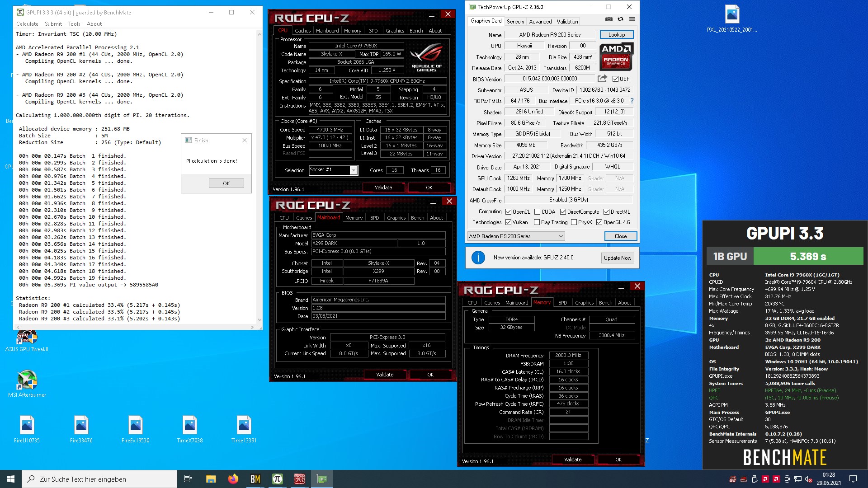Viewport: 868px width, 488px height.
Task: Click GPUPI vertical scrollbar
Action: click(x=259, y=177)
